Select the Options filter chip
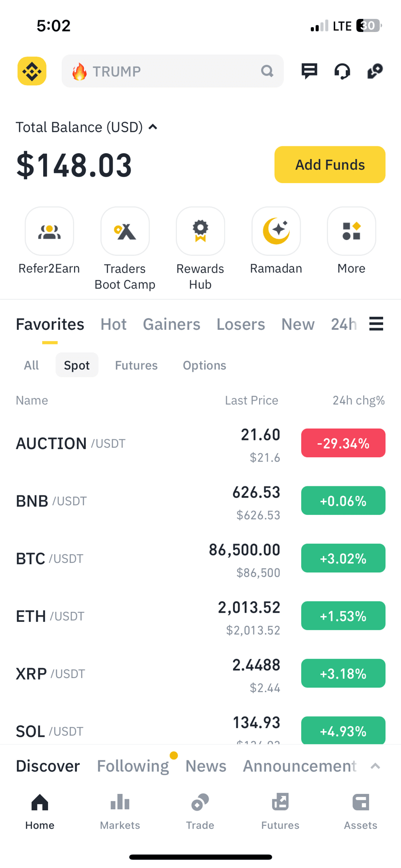The height and width of the screenshot is (868, 401). 204,365
